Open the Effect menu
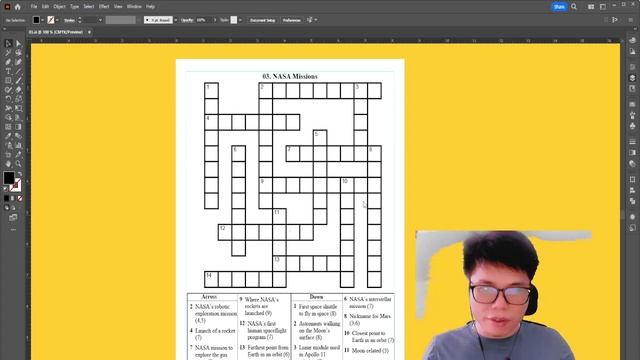The height and width of the screenshot is (360, 640). [104, 7]
